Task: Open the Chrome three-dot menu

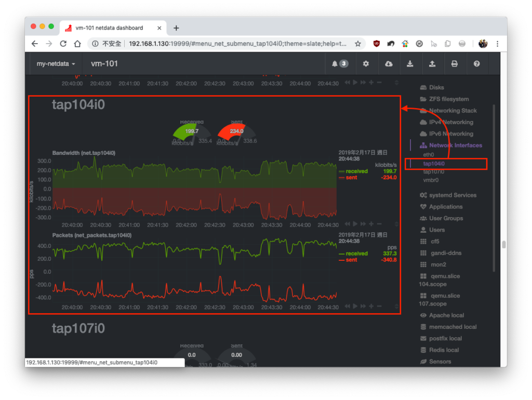Action: 497,44
